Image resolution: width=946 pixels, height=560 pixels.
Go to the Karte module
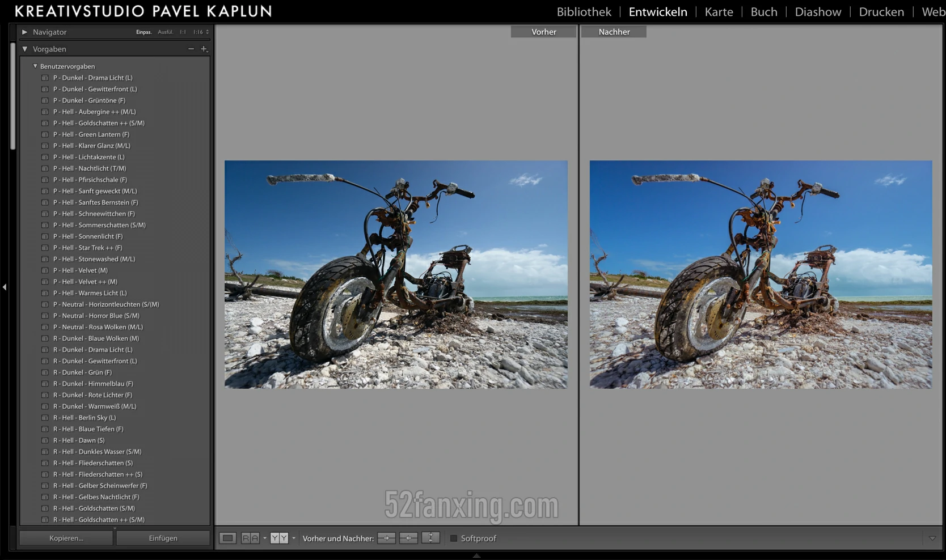coord(719,12)
